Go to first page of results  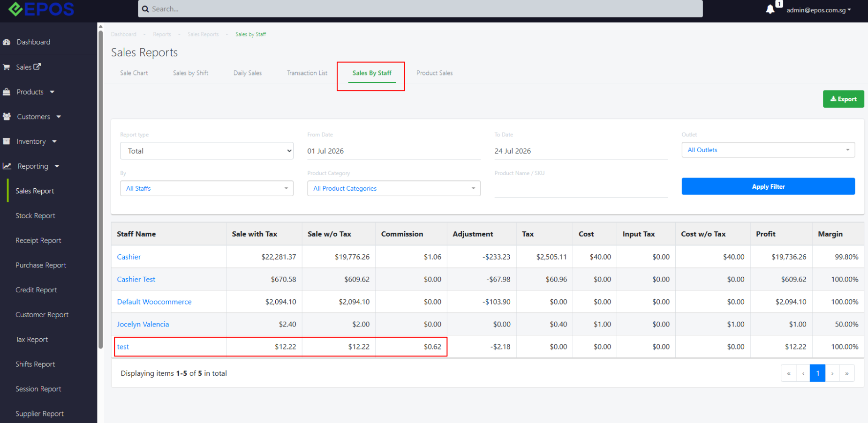tap(789, 373)
